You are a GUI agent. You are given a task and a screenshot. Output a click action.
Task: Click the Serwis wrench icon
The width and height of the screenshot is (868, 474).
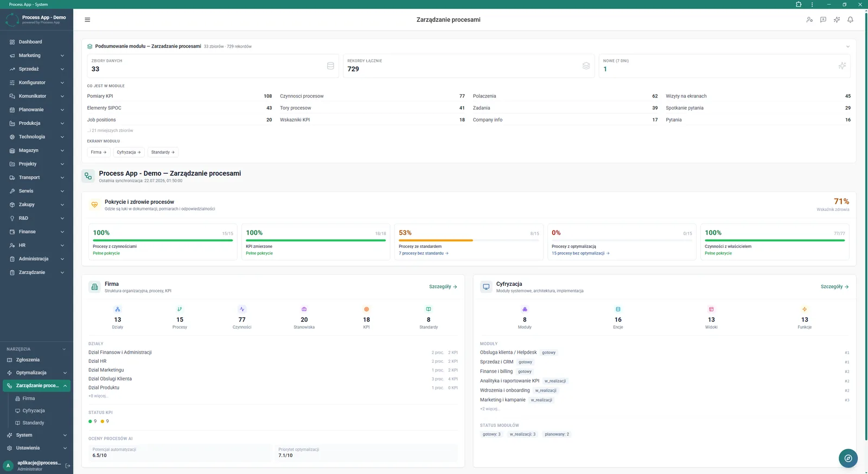[x=12, y=191]
